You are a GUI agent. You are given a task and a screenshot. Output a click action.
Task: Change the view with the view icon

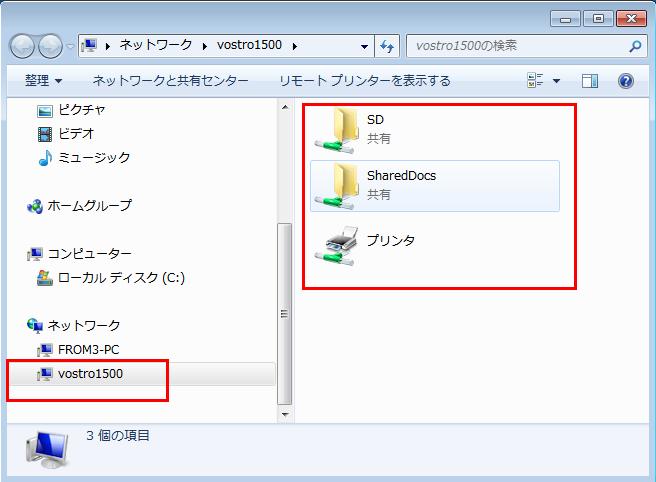coord(535,80)
